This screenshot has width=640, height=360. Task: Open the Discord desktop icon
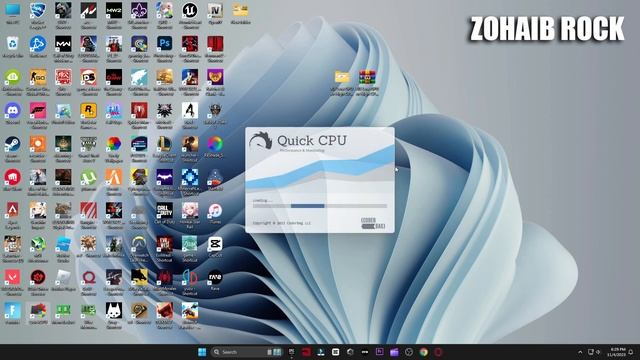(13, 111)
